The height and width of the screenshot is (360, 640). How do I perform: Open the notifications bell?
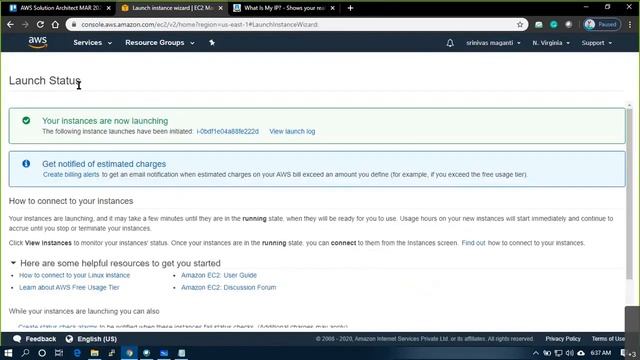click(x=450, y=43)
